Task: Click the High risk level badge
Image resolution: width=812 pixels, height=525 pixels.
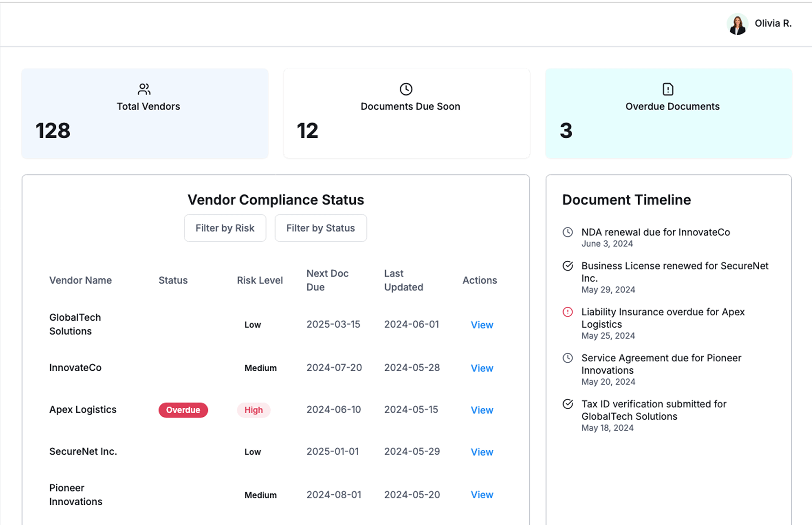Action: 253,410
